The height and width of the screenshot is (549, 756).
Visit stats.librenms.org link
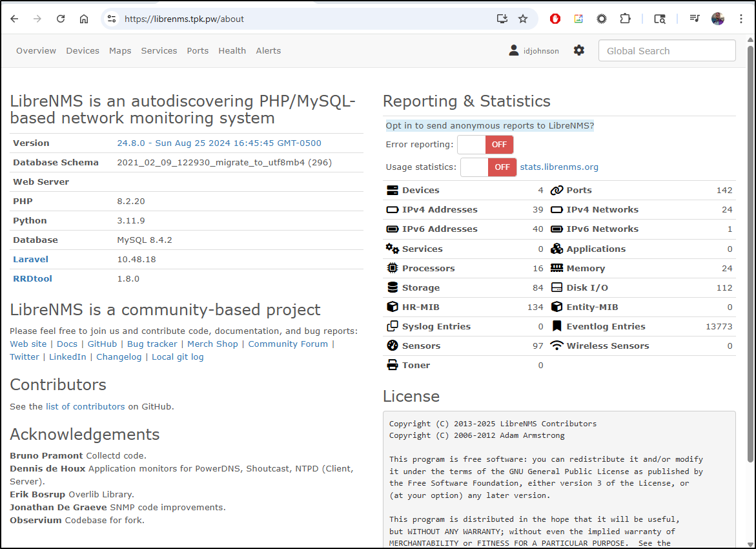(x=559, y=167)
